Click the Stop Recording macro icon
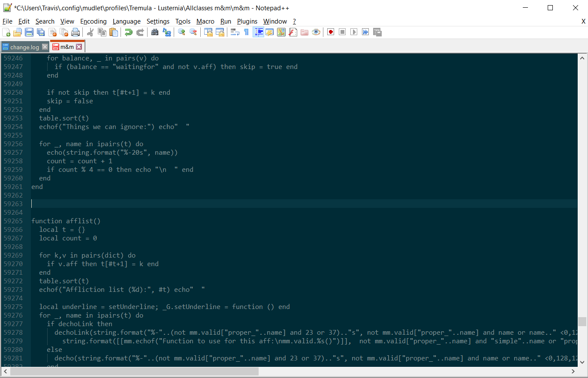 tap(342, 32)
